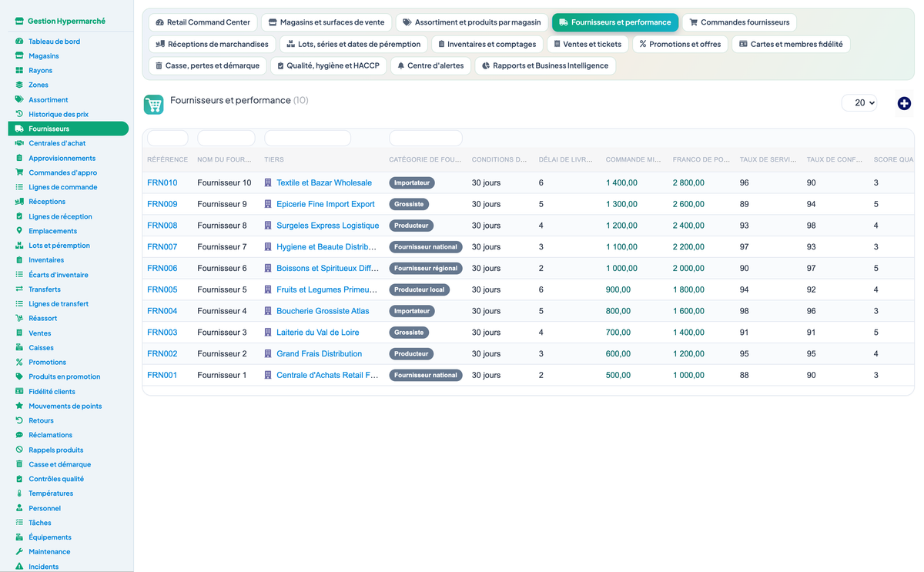Open the Retail Command Center tab
This screenshot has height=572, width=924.
point(203,22)
